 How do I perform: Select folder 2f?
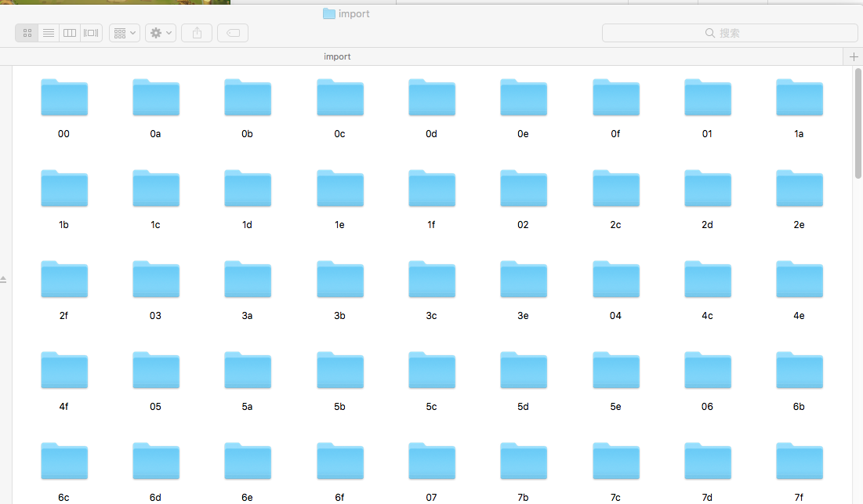pyautogui.click(x=63, y=279)
